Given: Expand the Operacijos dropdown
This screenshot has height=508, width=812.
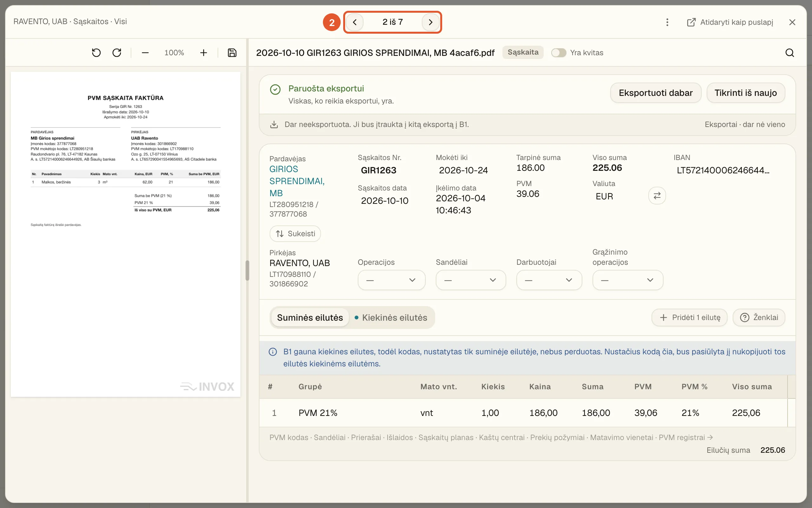Looking at the screenshot, I should point(391,280).
